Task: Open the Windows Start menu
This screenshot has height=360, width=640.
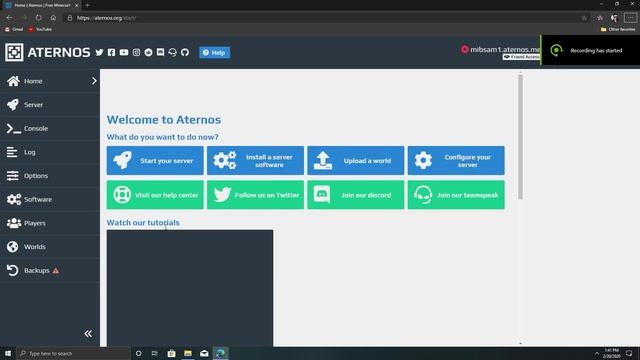Action: (x=8, y=353)
